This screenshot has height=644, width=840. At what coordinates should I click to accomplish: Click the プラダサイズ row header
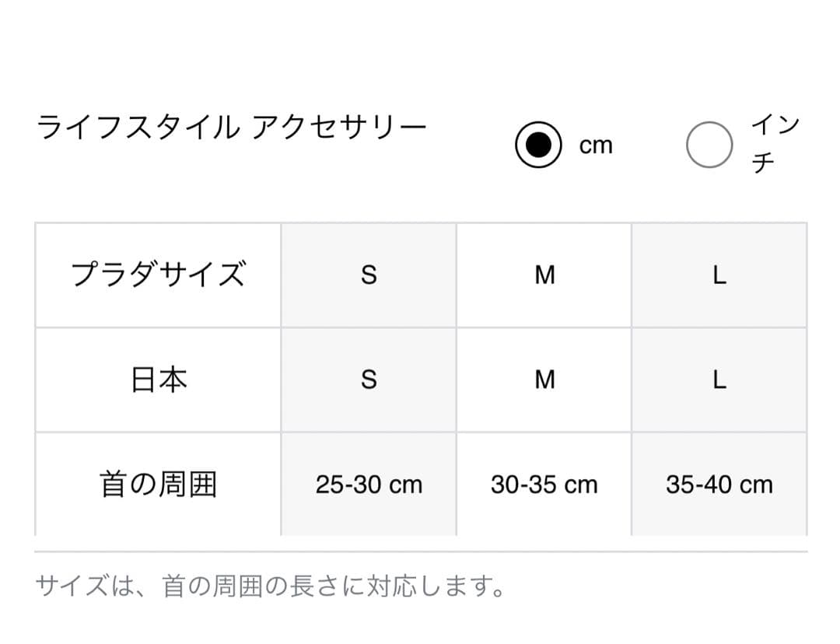[158, 275]
